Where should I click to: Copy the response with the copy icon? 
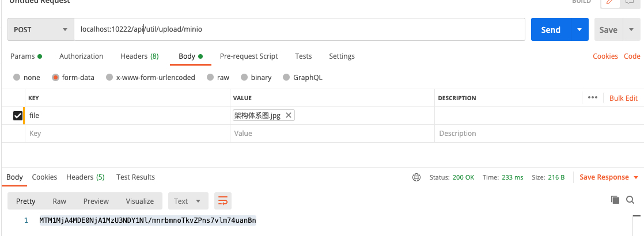615,200
